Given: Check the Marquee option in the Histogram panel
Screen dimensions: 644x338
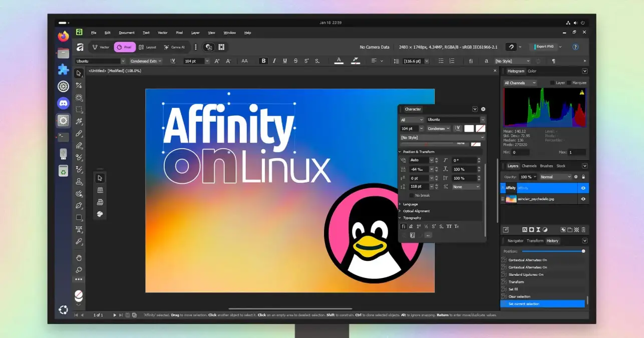Looking at the screenshot, I should (x=569, y=82).
